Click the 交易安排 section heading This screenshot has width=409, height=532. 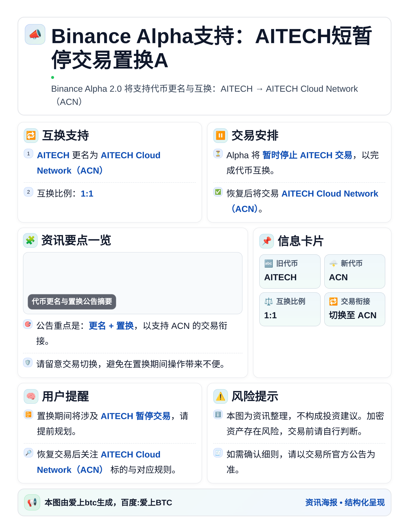[255, 135]
